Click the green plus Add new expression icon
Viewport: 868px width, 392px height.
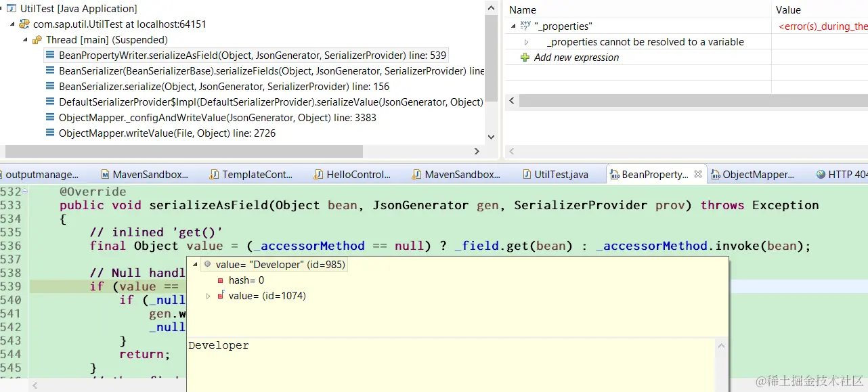pyautogui.click(x=525, y=58)
